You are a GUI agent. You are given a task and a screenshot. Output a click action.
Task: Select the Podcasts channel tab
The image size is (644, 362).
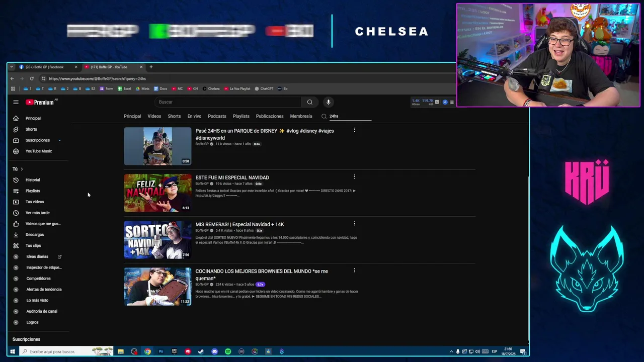tap(217, 116)
